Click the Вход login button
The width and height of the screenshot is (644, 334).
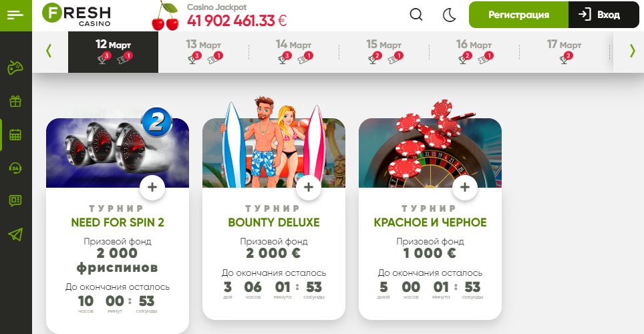click(604, 15)
